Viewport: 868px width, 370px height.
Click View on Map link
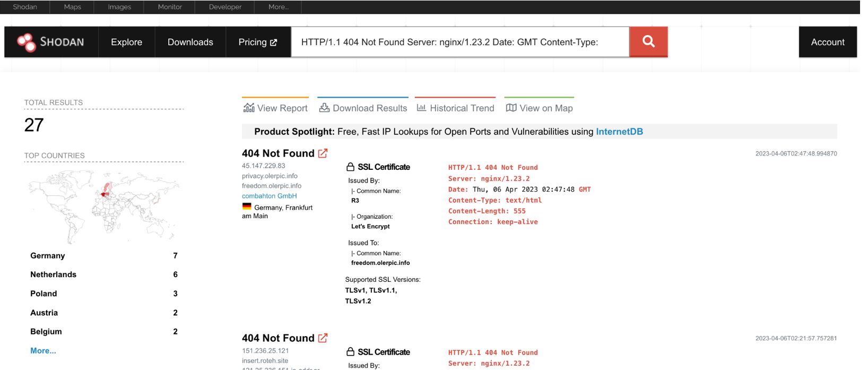pyautogui.click(x=539, y=108)
